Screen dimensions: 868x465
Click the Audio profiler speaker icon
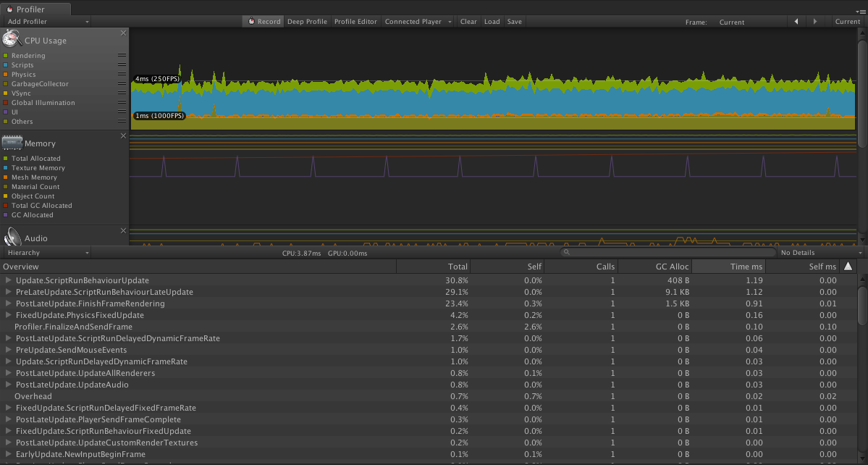click(x=12, y=237)
